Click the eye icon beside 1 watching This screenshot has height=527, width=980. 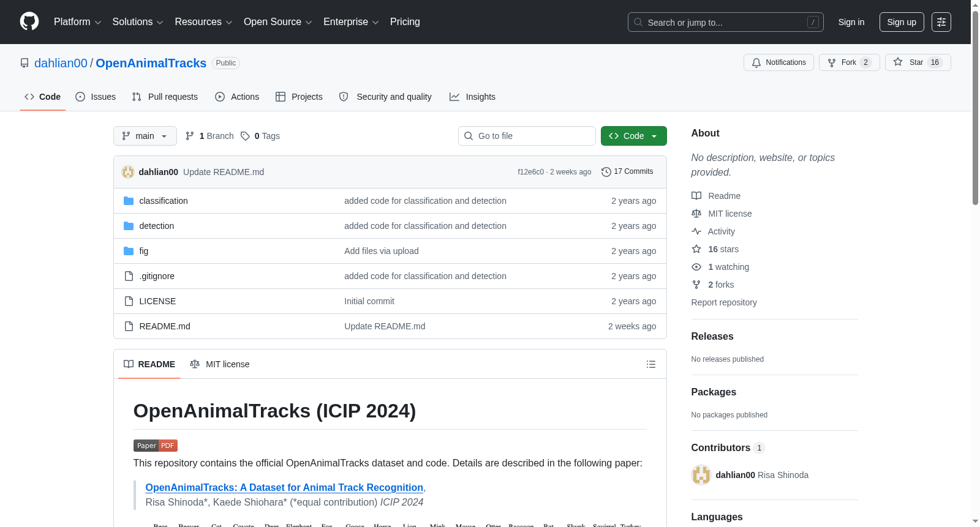coord(696,267)
